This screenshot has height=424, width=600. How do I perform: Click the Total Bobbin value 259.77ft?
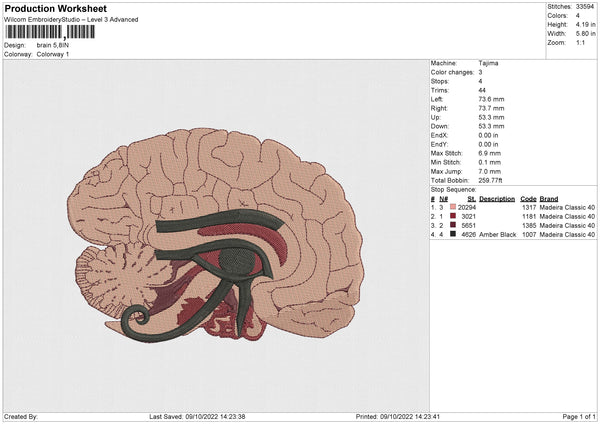point(490,180)
